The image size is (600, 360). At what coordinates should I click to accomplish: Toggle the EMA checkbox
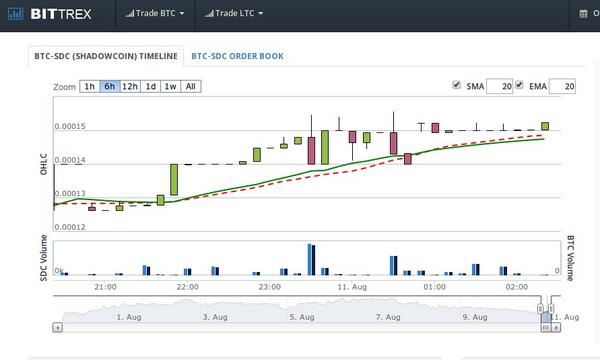(x=519, y=85)
